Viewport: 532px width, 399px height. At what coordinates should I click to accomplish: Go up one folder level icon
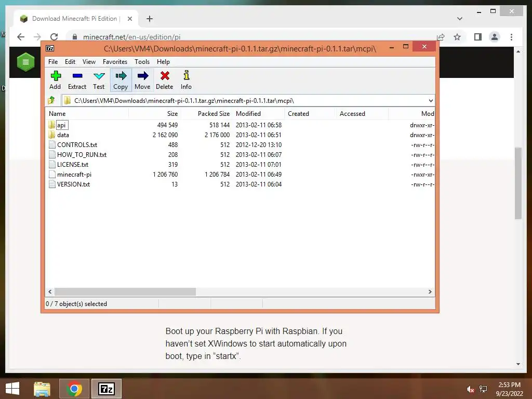pyautogui.click(x=51, y=100)
